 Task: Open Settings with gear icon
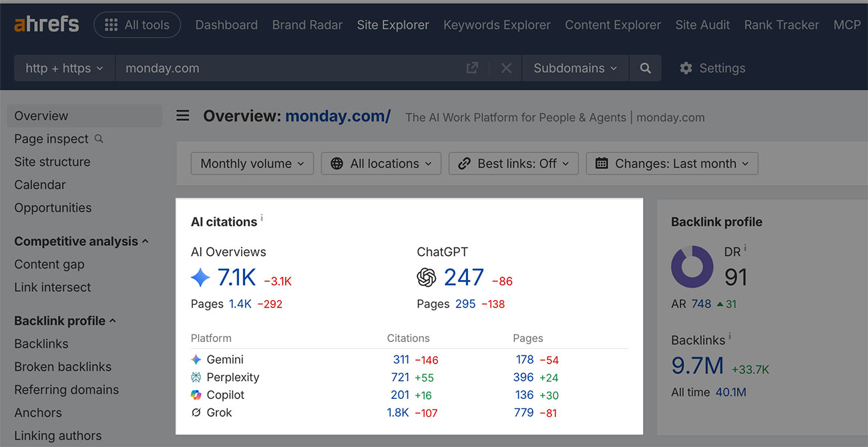pos(712,68)
